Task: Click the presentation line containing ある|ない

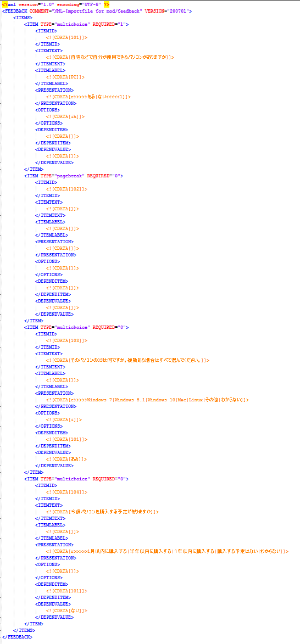Action: pyautogui.click(x=88, y=97)
